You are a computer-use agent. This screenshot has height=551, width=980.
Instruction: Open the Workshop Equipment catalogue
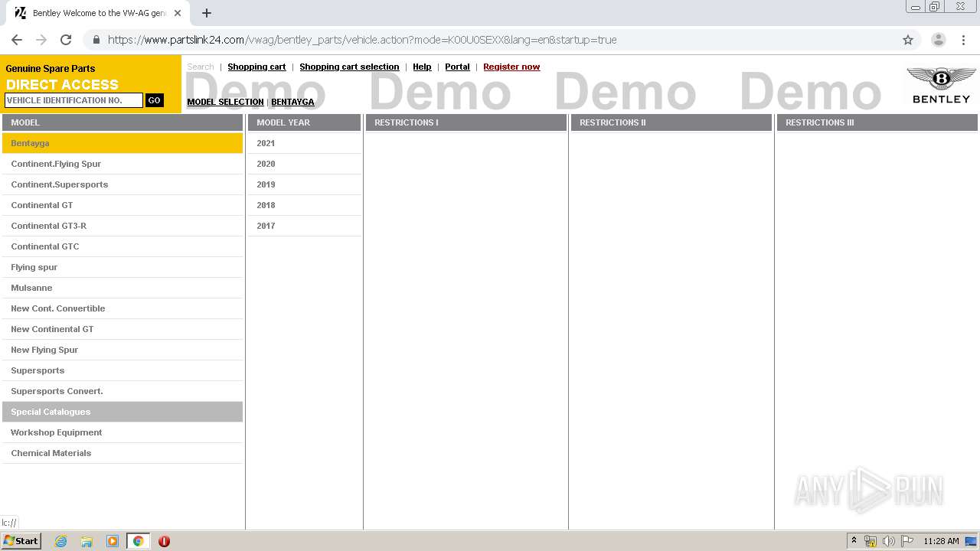tap(122, 432)
